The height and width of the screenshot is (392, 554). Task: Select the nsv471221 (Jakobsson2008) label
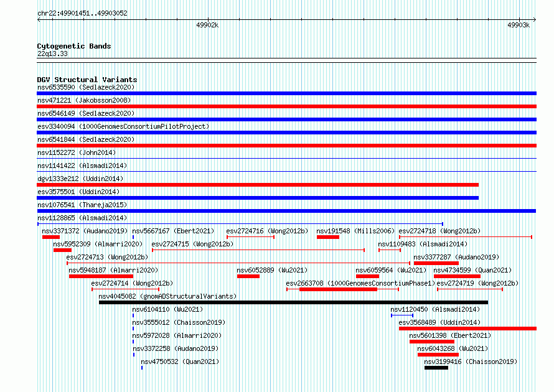pos(84,100)
